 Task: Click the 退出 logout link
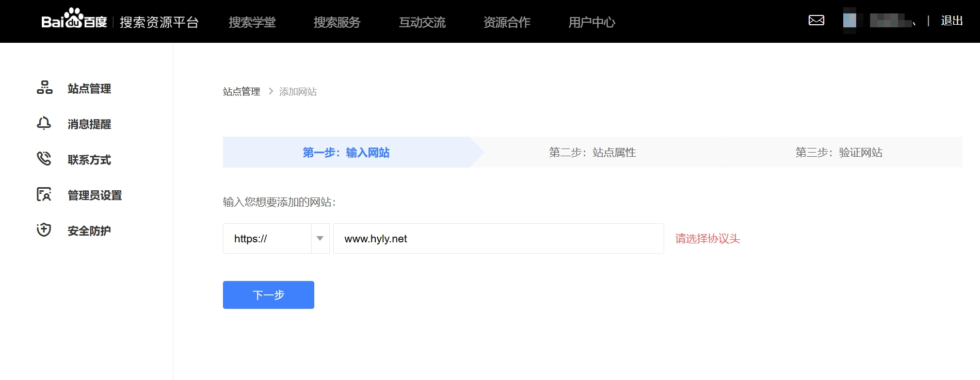coord(952,21)
